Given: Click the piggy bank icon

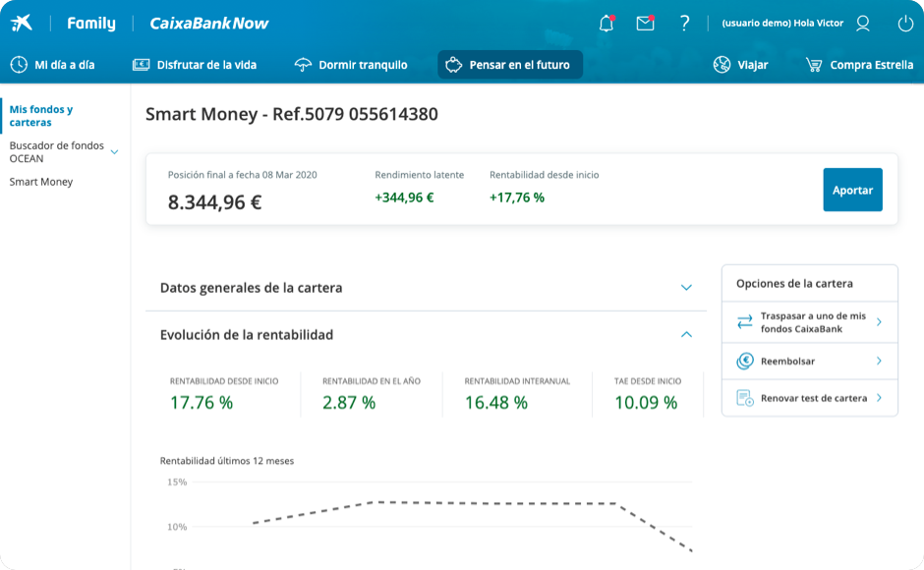Looking at the screenshot, I should click(453, 65).
